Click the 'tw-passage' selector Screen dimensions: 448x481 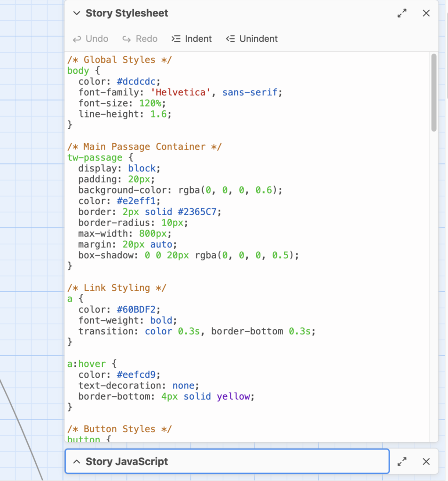click(95, 158)
